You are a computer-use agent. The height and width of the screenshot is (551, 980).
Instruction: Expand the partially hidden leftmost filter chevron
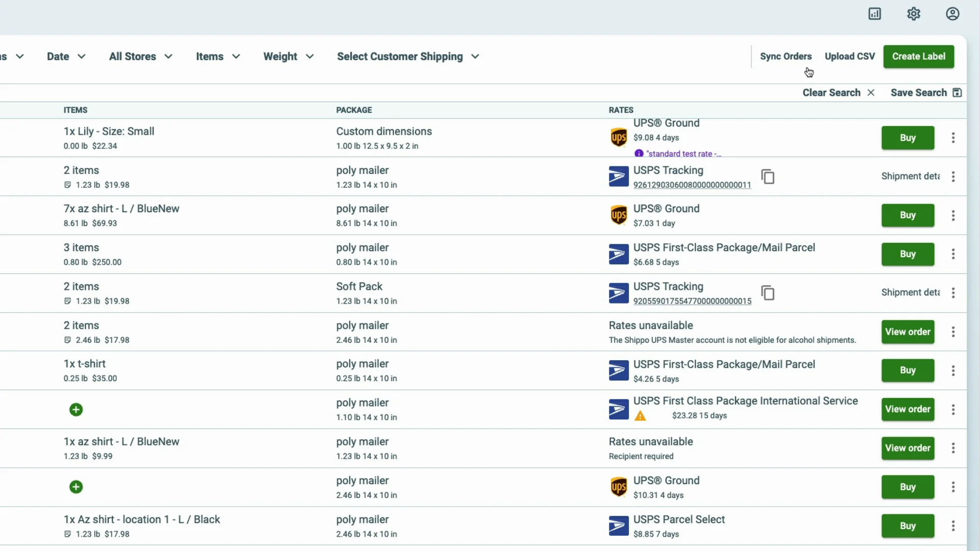coord(19,57)
